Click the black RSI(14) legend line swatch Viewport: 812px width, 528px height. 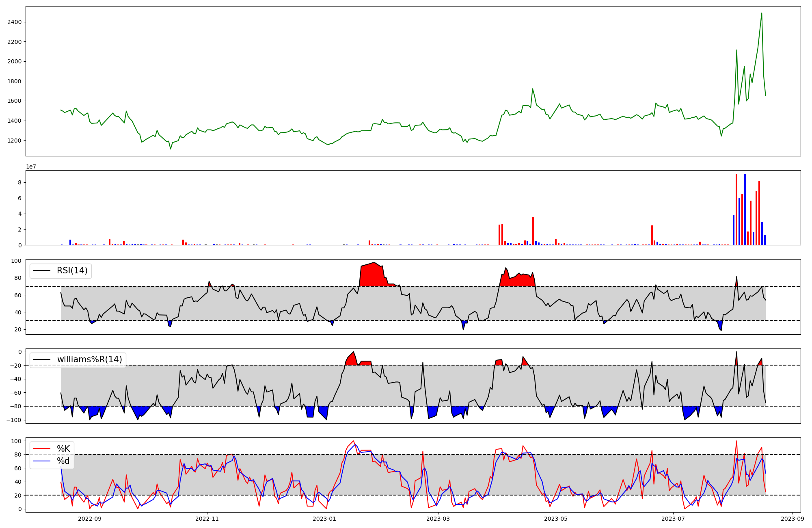click(x=41, y=270)
